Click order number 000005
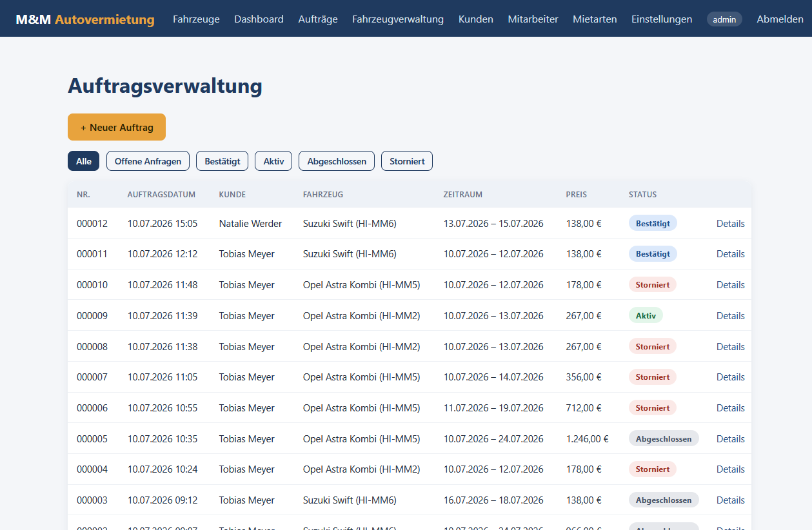The width and height of the screenshot is (812, 530). [92, 439]
